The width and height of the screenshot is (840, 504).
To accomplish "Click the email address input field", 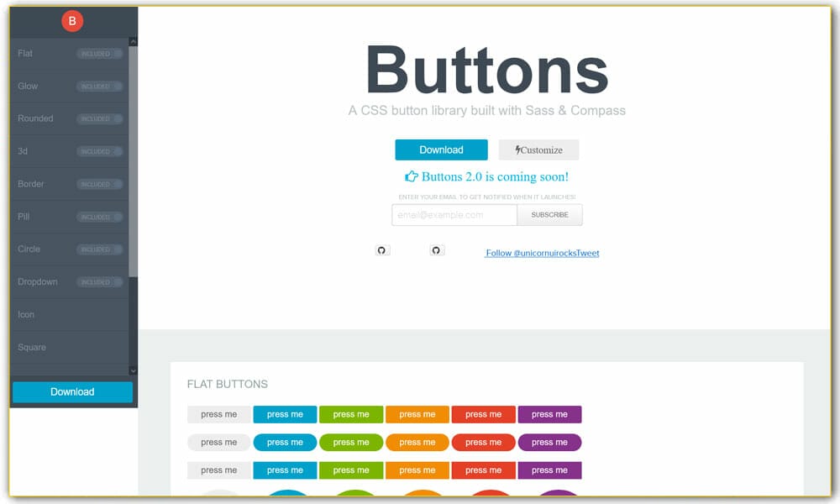I will pos(453,215).
